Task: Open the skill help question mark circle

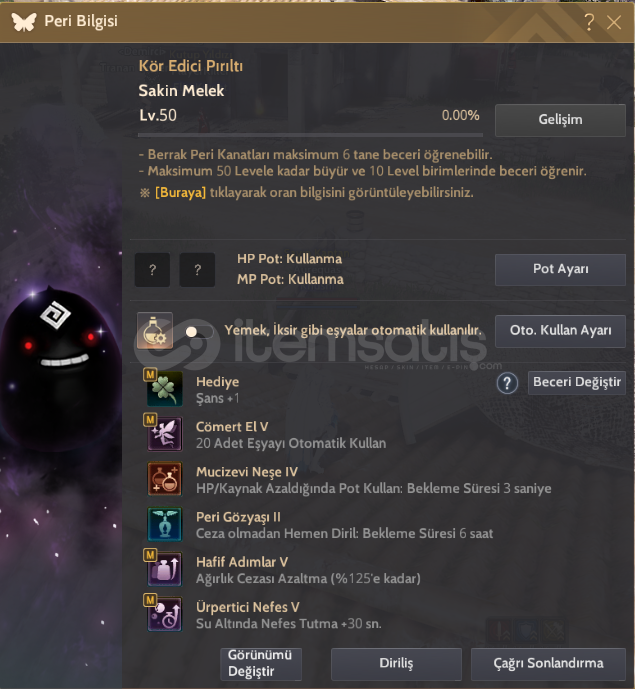Action: point(507,383)
